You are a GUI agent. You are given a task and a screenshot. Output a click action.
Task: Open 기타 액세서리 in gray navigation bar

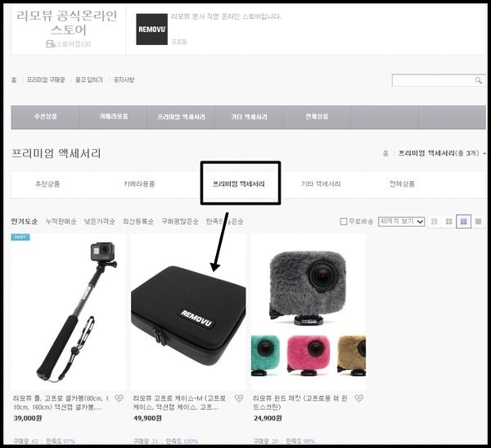pos(249,117)
